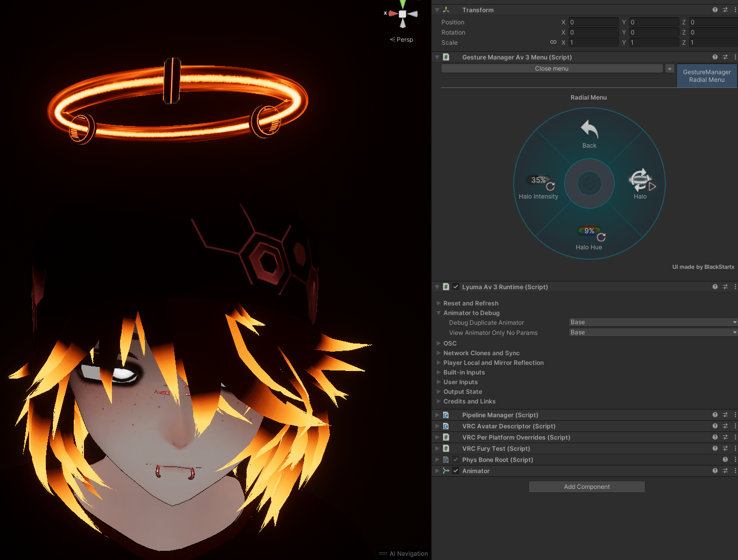Open the Halo submenu in radial menu
The width and height of the screenshot is (738, 560).
pos(640,180)
